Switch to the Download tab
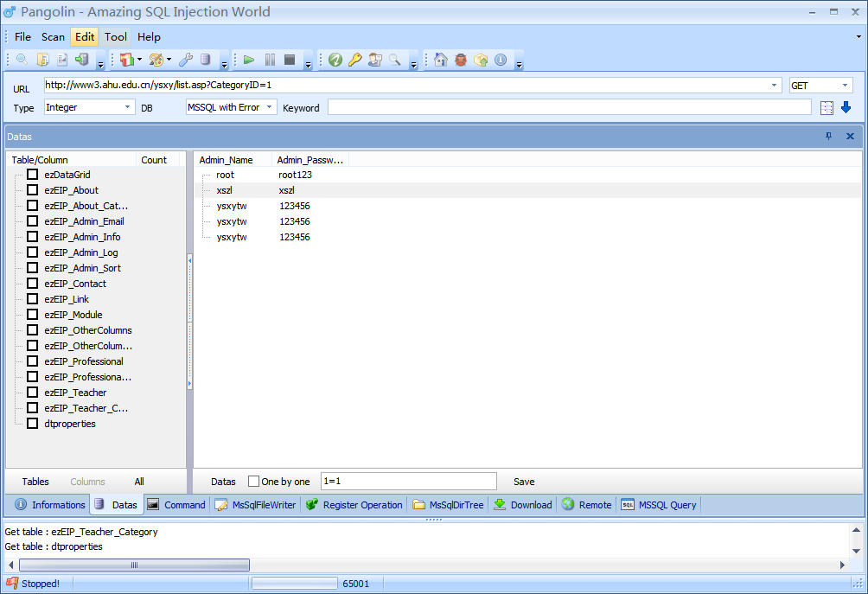The height and width of the screenshot is (594, 868). (523, 505)
